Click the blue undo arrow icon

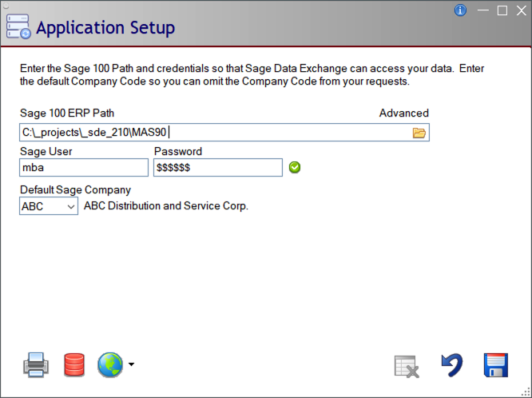[452, 365]
